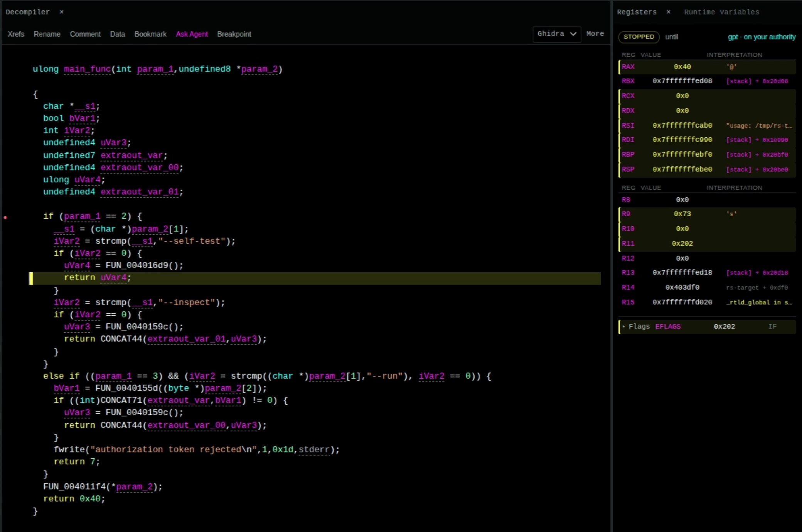Click EFLAGS value 0x202

pos(724,327)
